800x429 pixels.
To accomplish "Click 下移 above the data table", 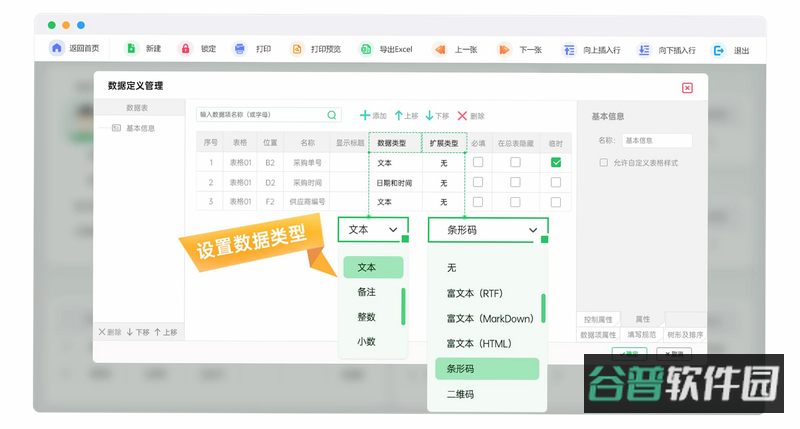I will (437, 116).
